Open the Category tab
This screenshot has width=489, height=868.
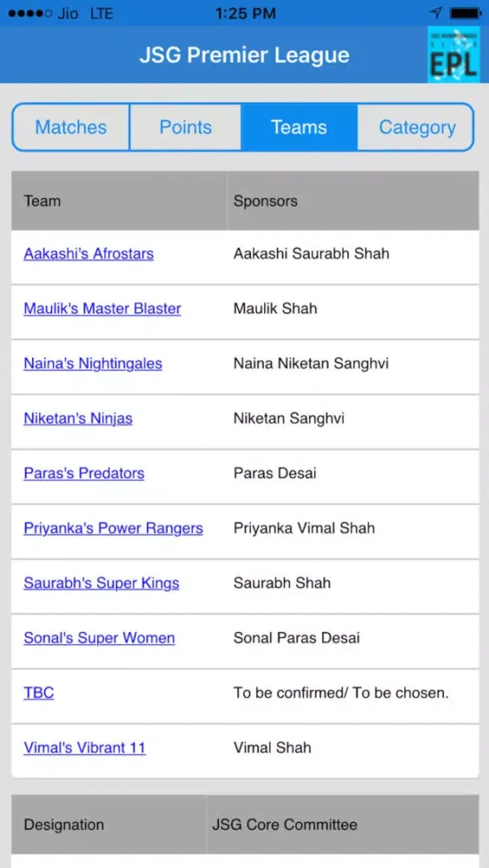[x=417, y=128]
